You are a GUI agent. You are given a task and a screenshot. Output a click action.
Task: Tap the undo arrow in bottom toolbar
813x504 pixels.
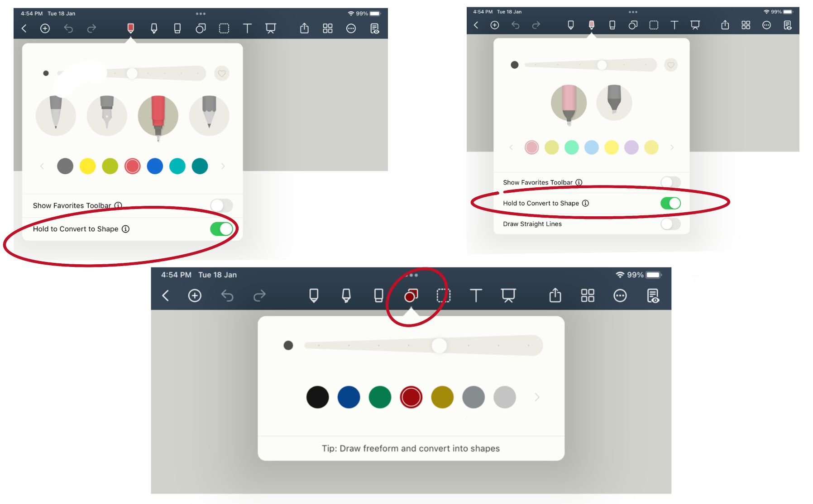click(227, 295)
